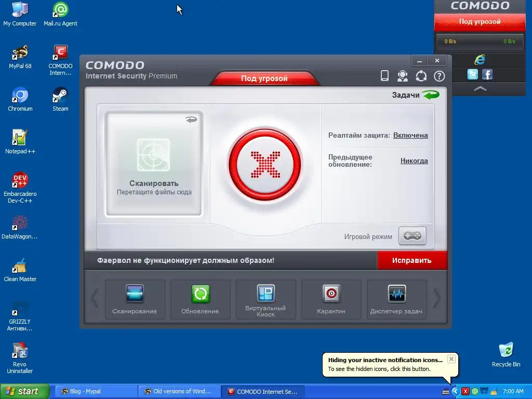Click the on-screen keyboard tray icon
Viewport: 532px width, 399px height.
click(x=446, y=392)
